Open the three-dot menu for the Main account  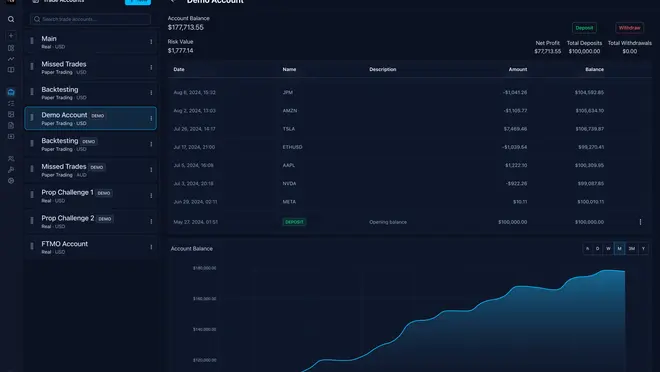point(151,42)
